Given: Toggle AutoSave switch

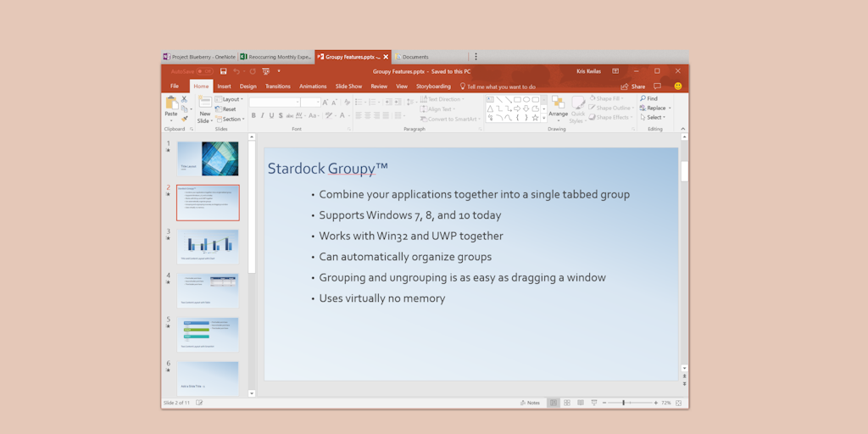Looking at the screenshot, I should pos(204,71).
